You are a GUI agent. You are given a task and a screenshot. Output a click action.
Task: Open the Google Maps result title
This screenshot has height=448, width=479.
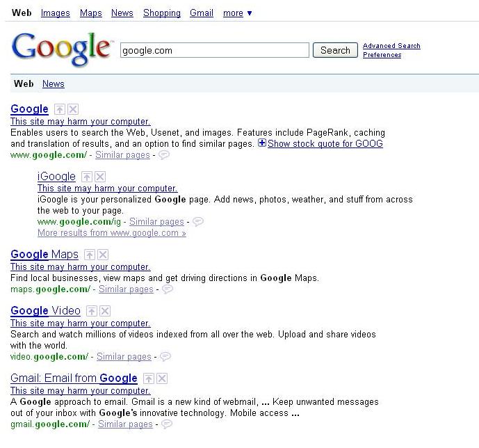(44, 255)
